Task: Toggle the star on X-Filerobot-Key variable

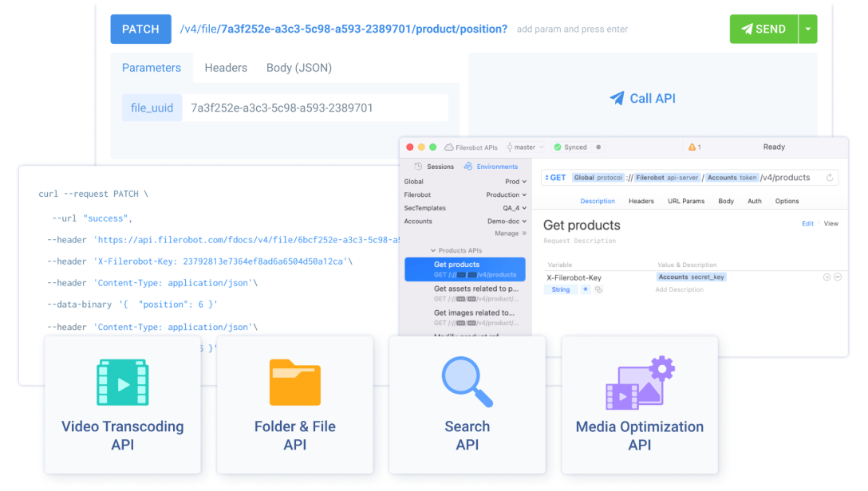Action: pyautogui.click(x=585, y=290)
